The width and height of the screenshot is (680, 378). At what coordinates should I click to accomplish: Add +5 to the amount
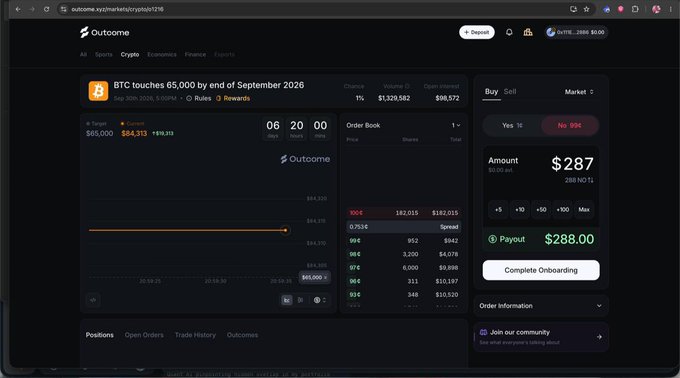[498, 210]
